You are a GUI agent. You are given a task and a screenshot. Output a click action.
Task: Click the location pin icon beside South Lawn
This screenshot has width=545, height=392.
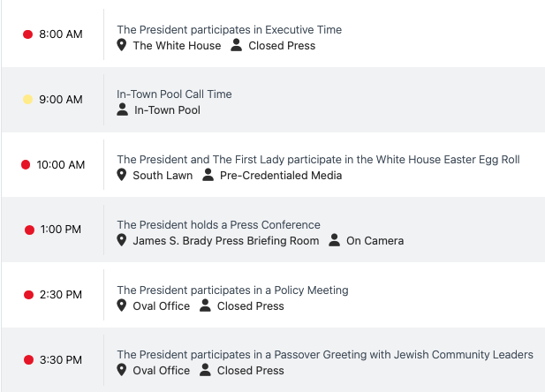(123, 176)
